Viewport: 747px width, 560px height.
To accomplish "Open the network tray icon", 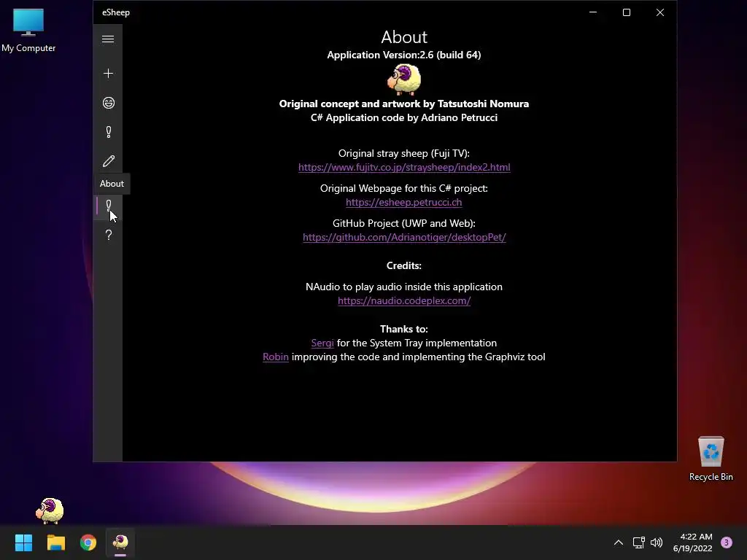I will (638, 542).
